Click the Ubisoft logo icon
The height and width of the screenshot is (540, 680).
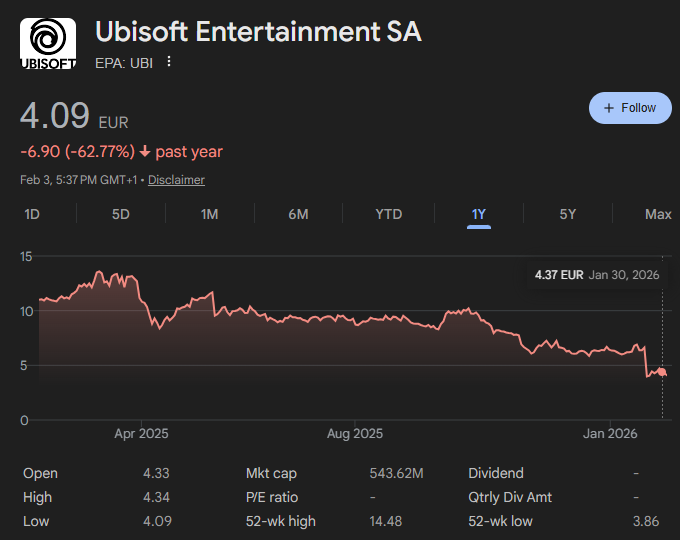[x=47, y=44]
